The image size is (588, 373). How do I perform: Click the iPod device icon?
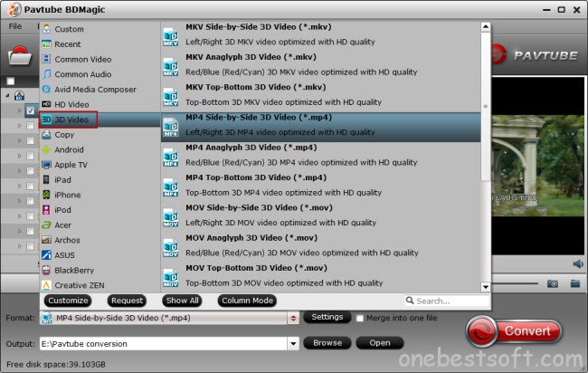point(46,209)
